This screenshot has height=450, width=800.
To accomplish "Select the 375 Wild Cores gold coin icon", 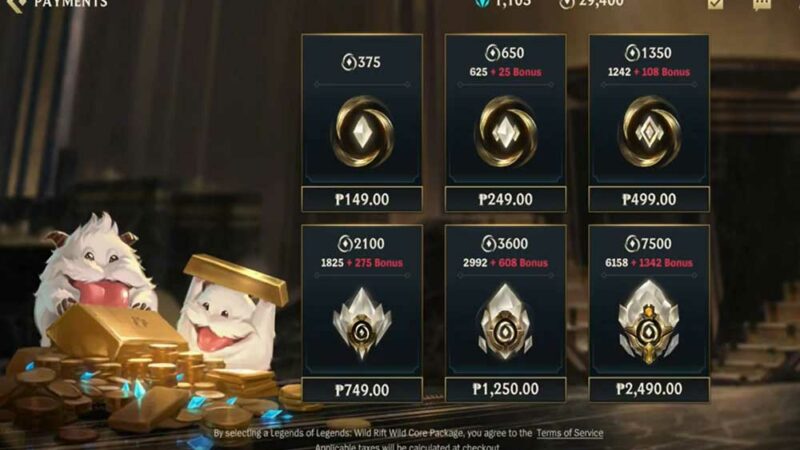I will pyautogui.click(x=362, y=132).
